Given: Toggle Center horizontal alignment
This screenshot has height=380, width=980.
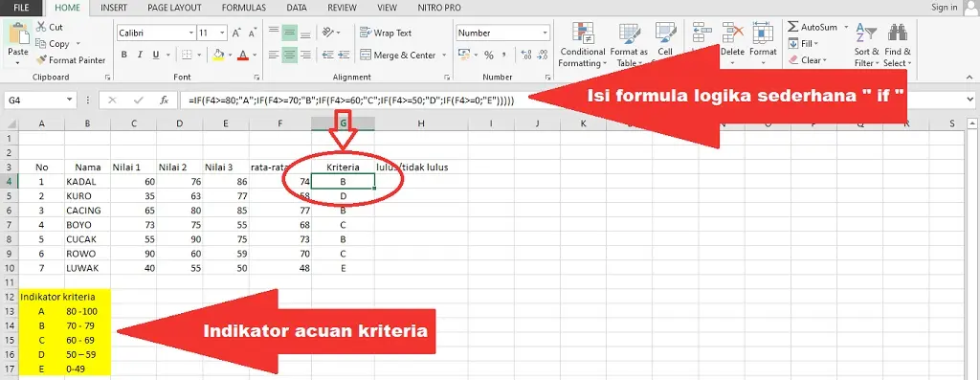Looking at the screenshot, I should (x=289, y=55).
